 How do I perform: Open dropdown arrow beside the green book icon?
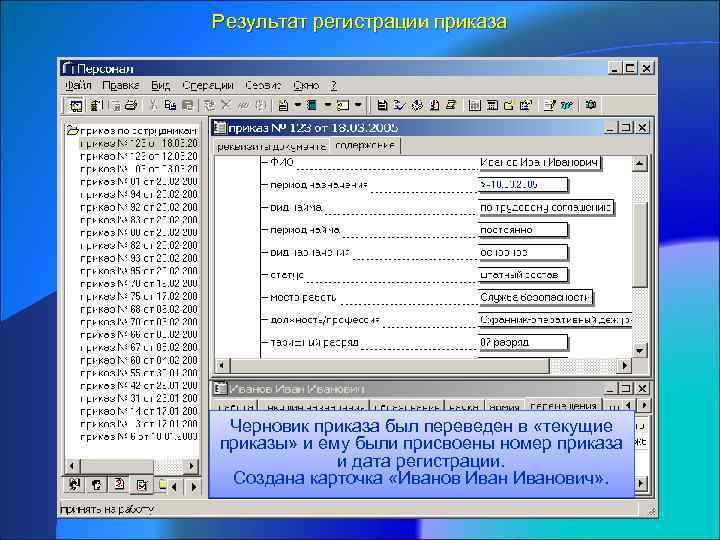pyautogui.click(x=327, y=105)
